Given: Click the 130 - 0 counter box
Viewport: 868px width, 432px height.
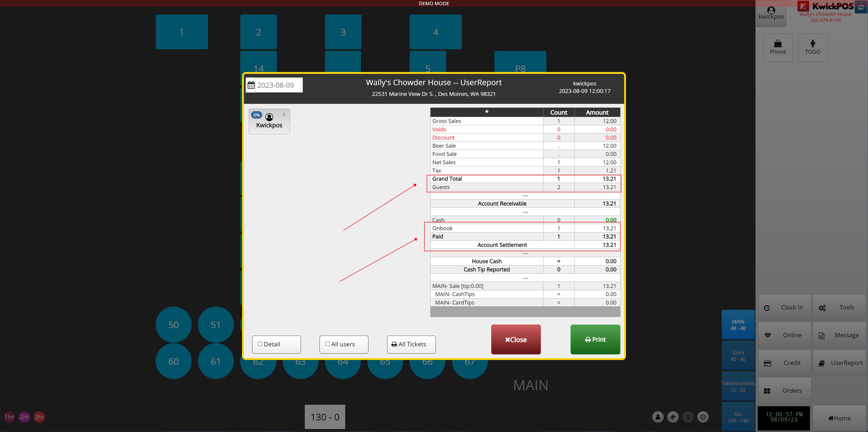Looking at the screenshot, I should click(325, 417).
